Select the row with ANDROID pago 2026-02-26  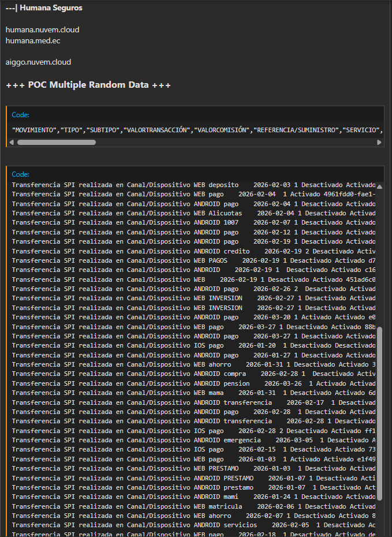pos(194,289)
